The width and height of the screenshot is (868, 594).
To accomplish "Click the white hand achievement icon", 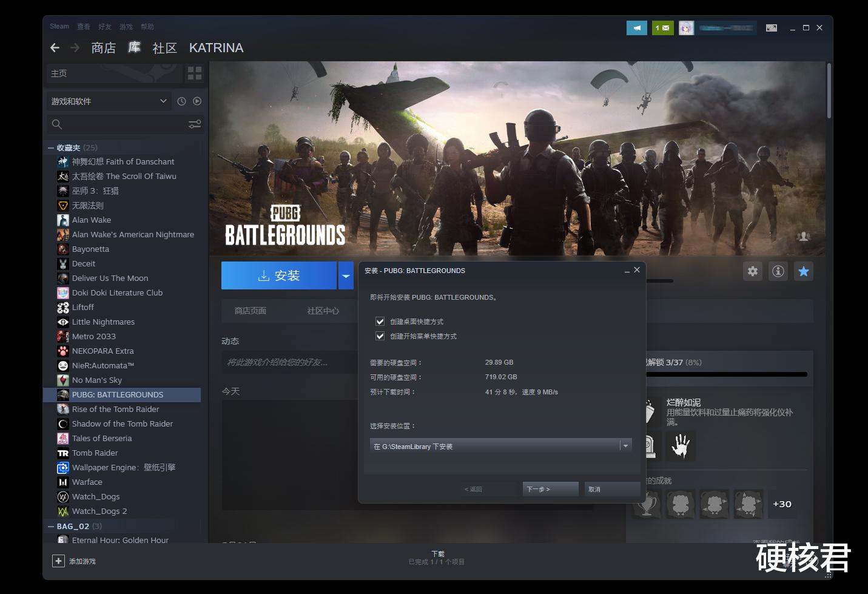I will coord(681,446).
